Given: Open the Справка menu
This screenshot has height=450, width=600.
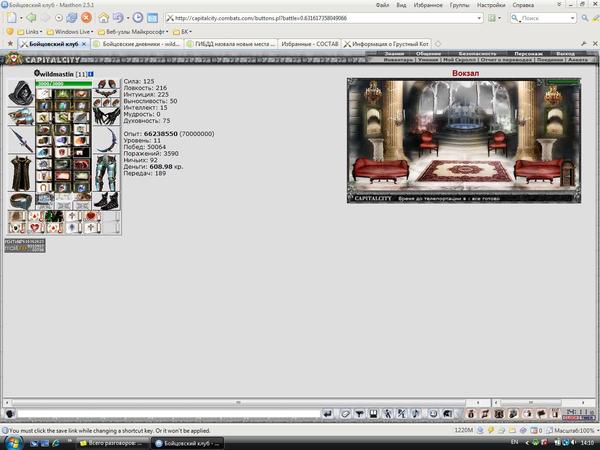Looking at the screenshot, I should click(523, 5).
